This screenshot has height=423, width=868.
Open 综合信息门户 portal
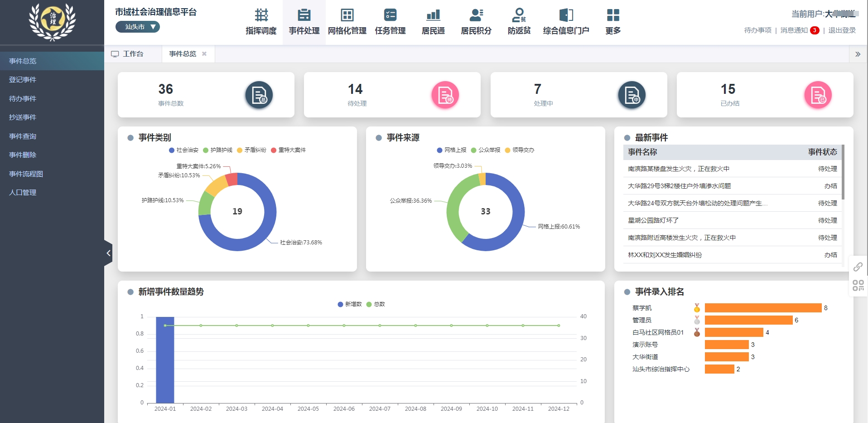pyautogui.click(x=566, y=22)
